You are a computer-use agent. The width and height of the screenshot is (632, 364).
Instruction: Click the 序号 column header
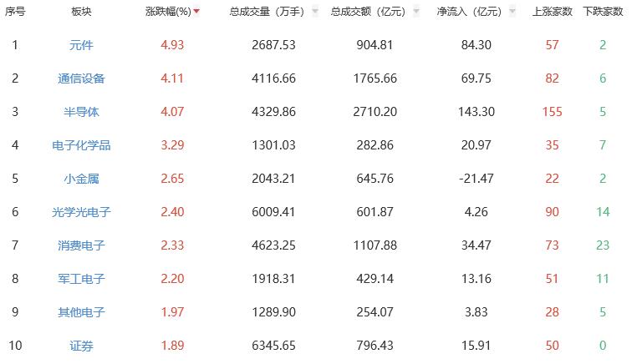(15, 12)
